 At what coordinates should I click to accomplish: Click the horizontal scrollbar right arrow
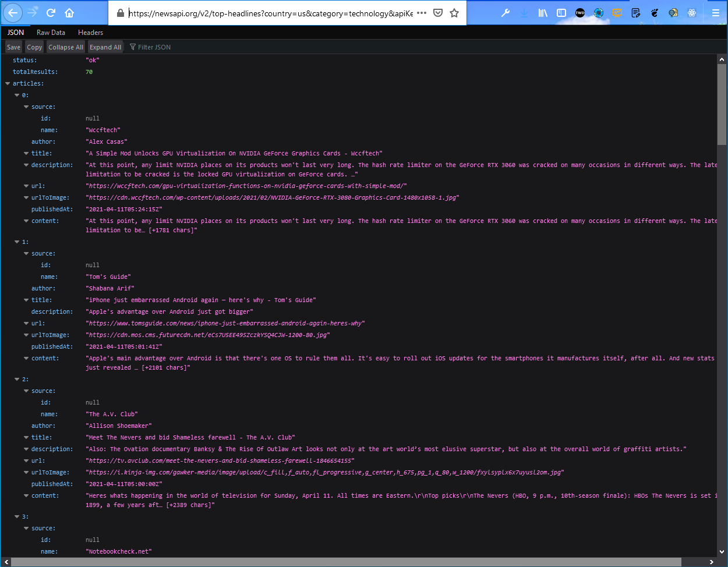pos(712,562)
